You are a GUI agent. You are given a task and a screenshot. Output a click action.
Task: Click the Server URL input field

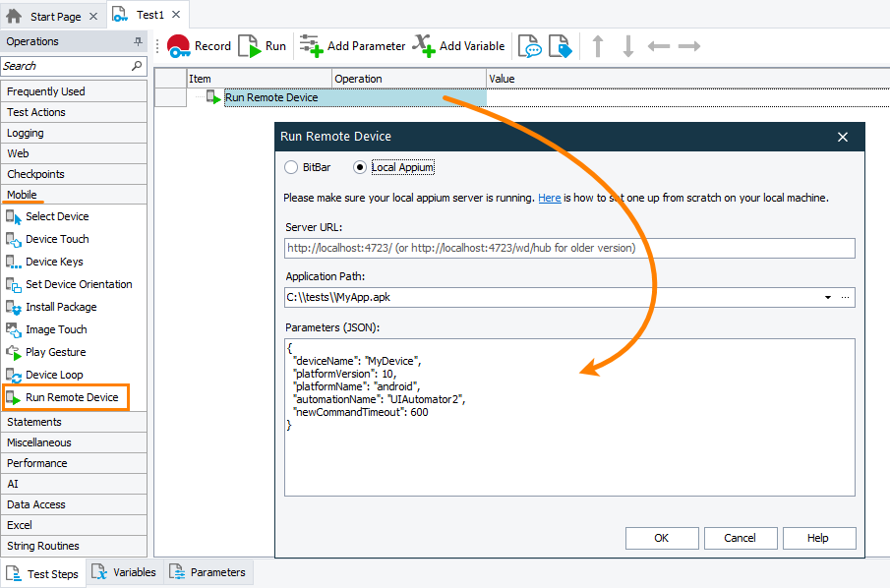point(569,248)
